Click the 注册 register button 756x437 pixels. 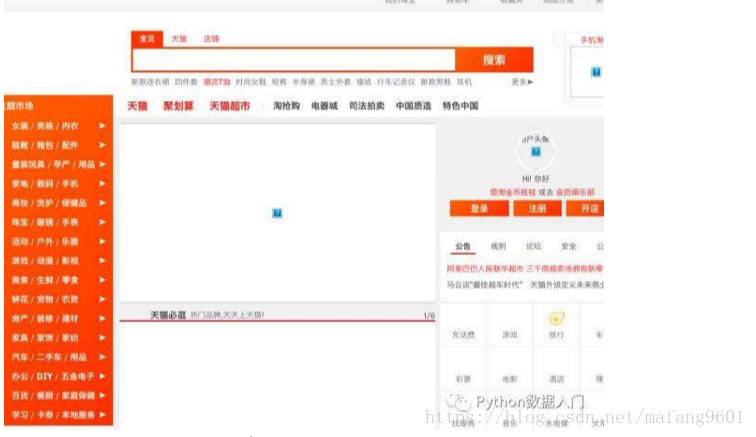click(537, 208)
